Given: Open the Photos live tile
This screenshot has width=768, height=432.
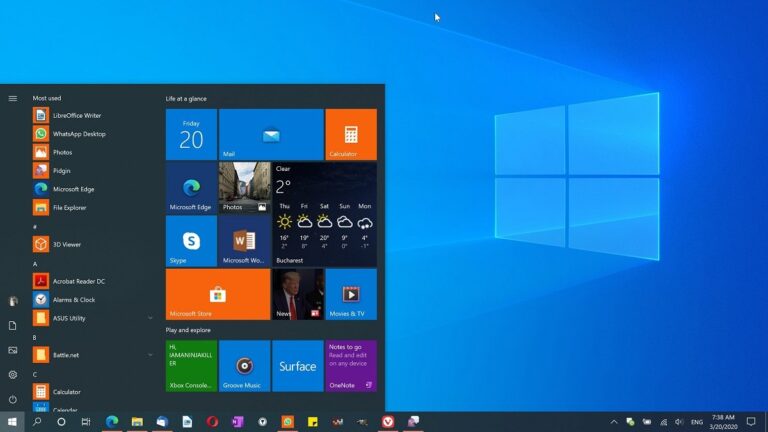Looking at the screenshot, I should pyautogui.click(x=244, y=188).
